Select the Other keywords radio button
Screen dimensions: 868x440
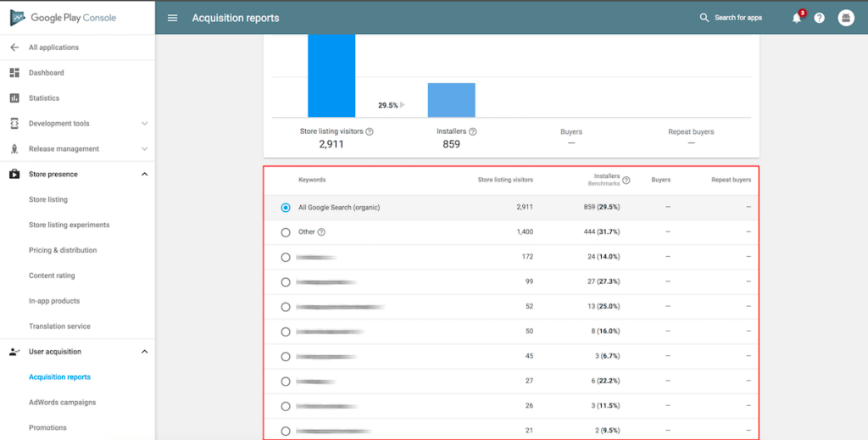286,232
